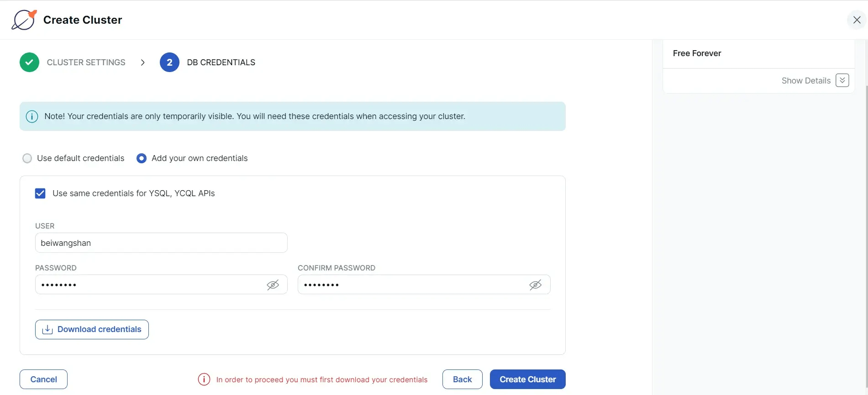Click the red warning icon near download message
This screenshot has height=395, width=868.
[x=204, y=379]
